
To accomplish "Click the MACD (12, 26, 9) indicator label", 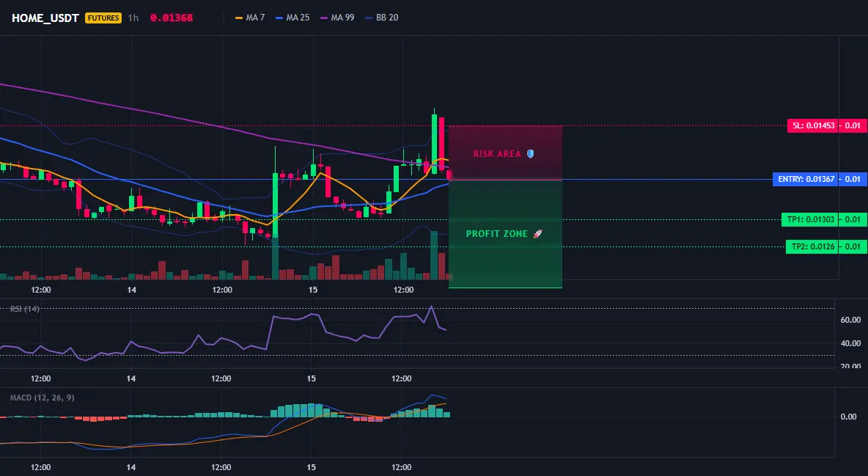I will (42, 398).
